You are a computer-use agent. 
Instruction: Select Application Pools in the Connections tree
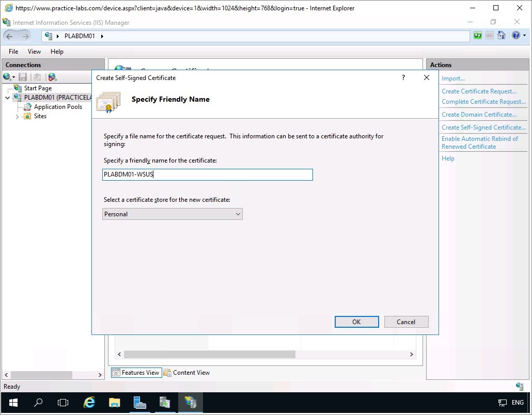coord(58,107)
